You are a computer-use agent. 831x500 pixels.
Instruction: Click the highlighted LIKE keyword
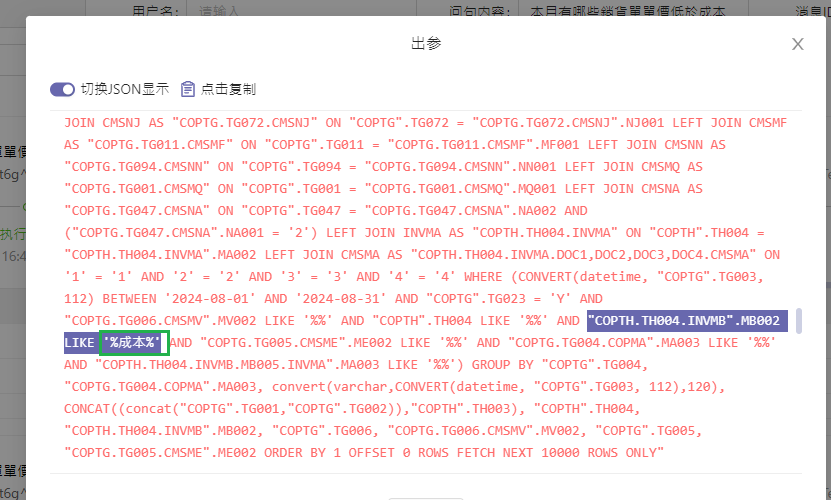(79, 343)
